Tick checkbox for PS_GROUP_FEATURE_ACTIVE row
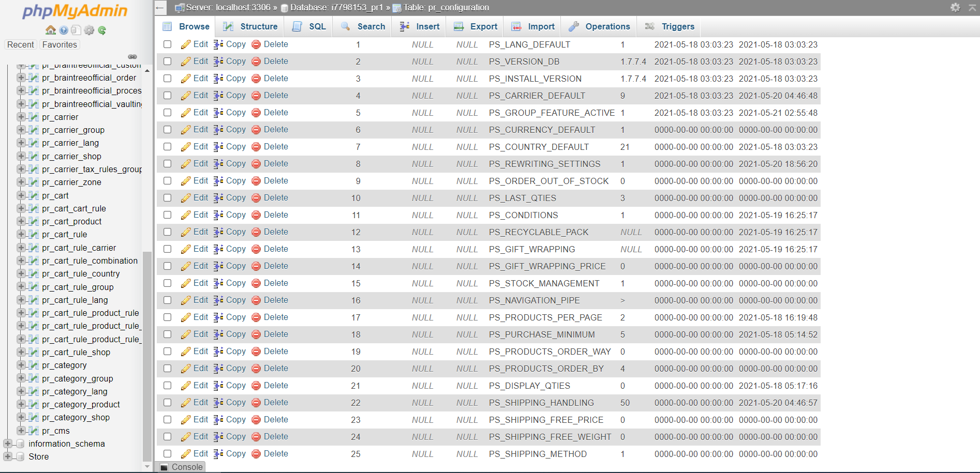Screen dimensions: 980x473 point(167,113)
